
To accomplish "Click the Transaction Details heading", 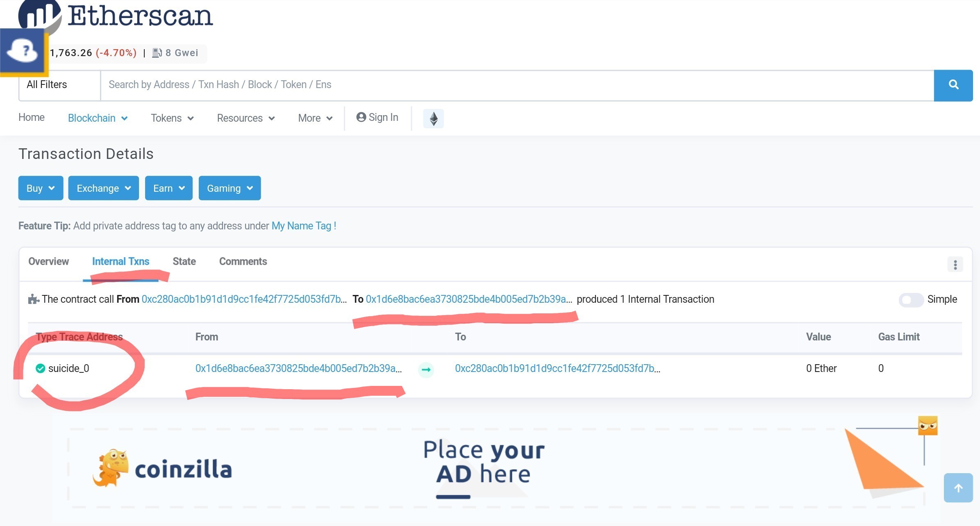I will tap(86, 154).
